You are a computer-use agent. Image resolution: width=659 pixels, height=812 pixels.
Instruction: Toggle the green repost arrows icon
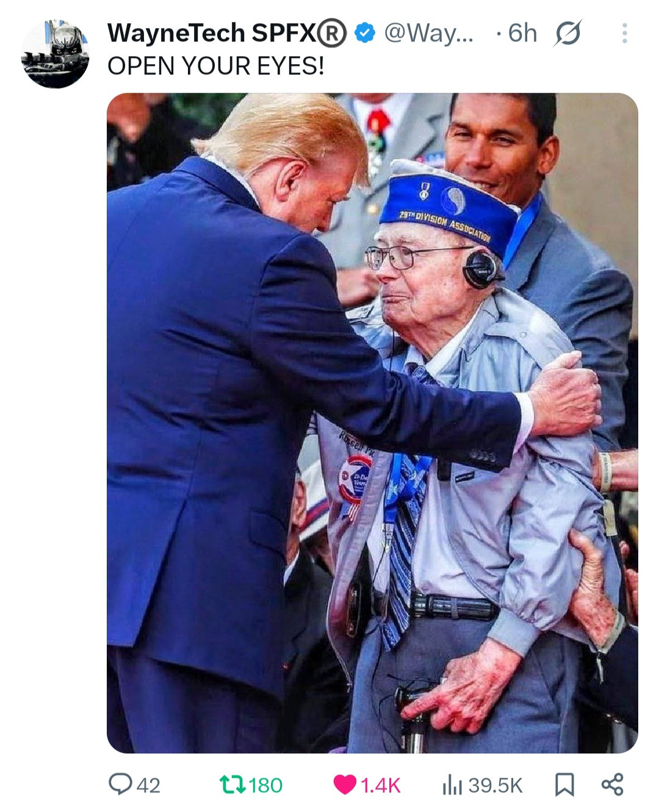(x=232, y=785)
